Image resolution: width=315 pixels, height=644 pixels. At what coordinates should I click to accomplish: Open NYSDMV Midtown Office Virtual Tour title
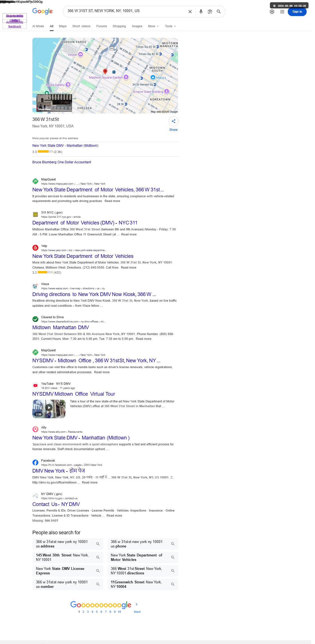click(74, 394)
